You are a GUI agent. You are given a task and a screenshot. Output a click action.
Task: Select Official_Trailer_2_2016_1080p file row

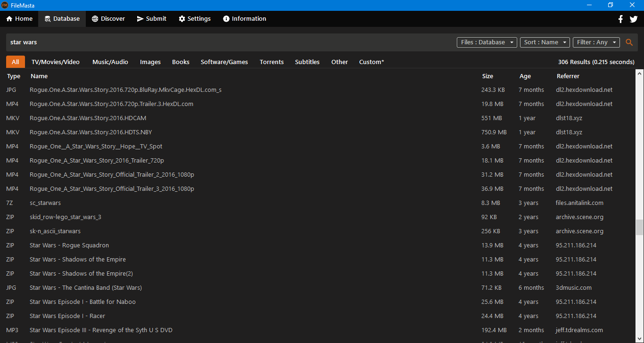coord(318,175)
